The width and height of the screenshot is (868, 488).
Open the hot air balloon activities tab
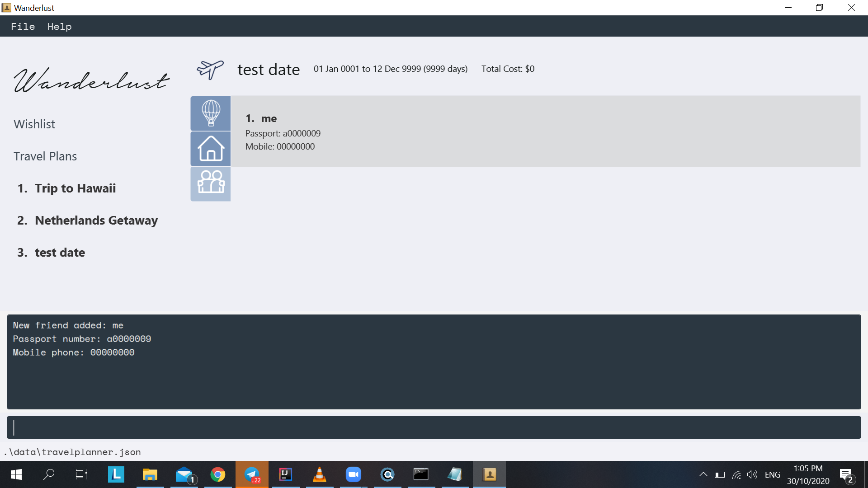tap(211, 113)
